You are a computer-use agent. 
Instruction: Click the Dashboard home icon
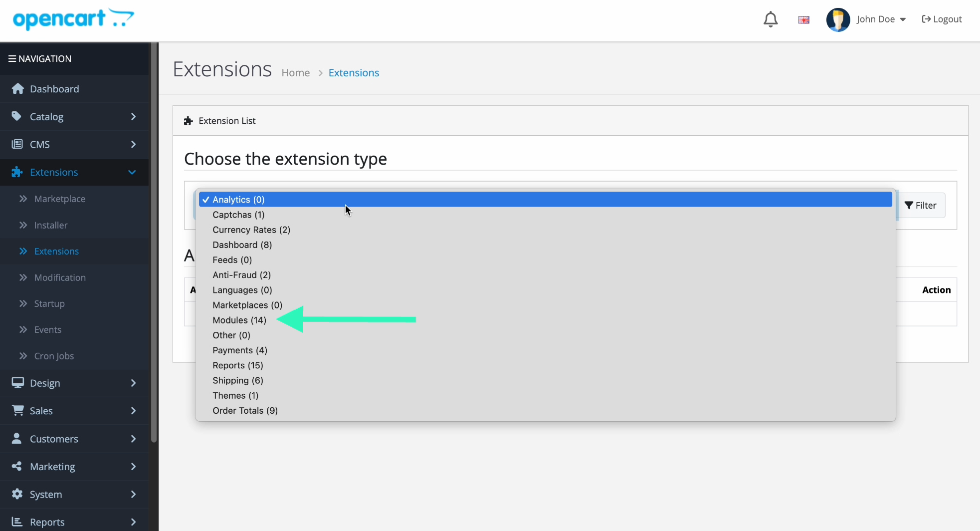coord(18,88)
